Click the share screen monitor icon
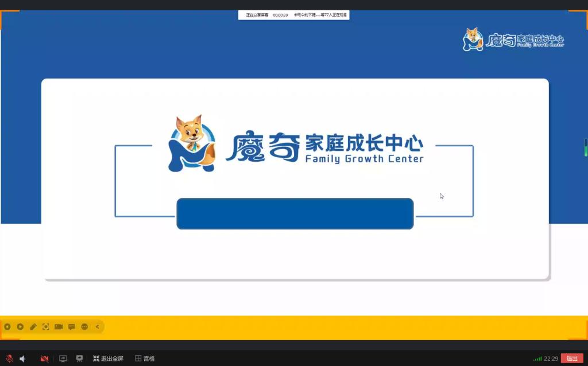Viewport: 588px width, 366px height. pos(63,359)
